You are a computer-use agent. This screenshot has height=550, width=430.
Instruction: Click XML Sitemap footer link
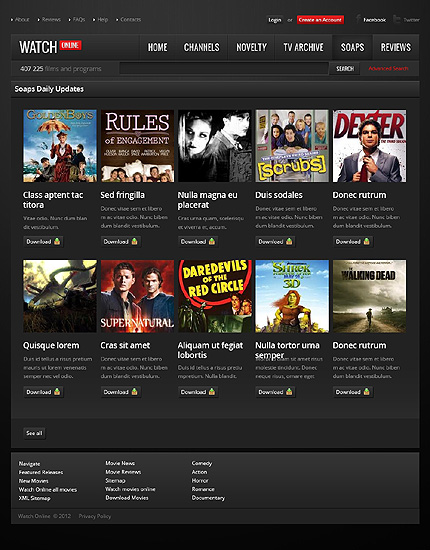coord(34,498)
